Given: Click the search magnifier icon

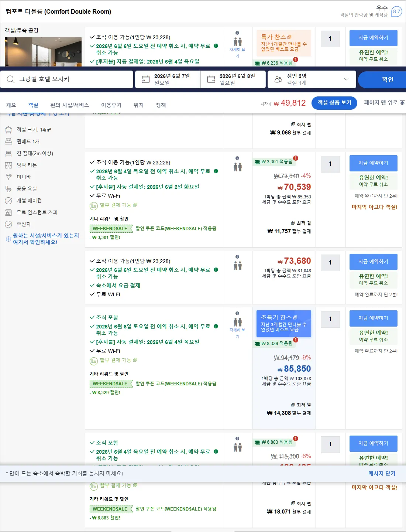Looking at the screenshot, I should (11, 79).
